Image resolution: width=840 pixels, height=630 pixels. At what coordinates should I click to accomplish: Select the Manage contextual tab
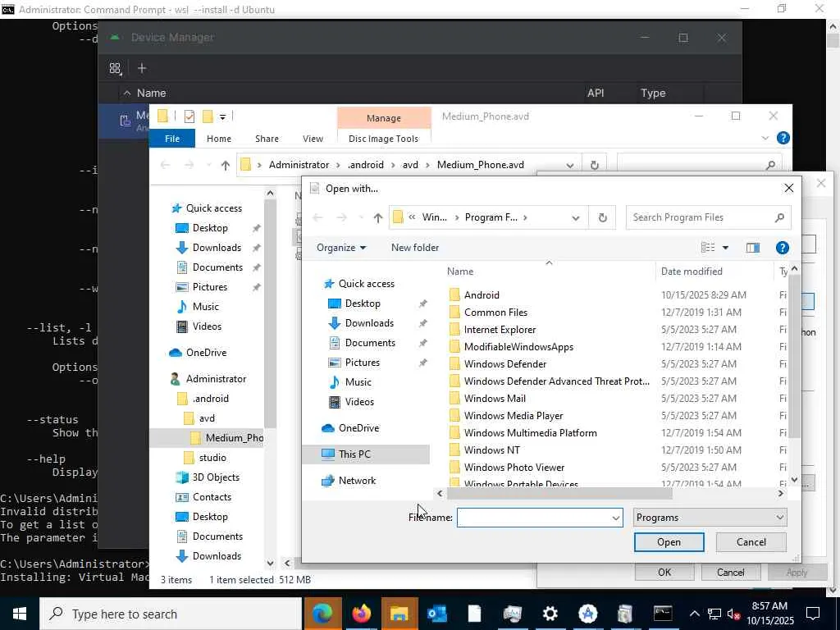tap(384, 118)
